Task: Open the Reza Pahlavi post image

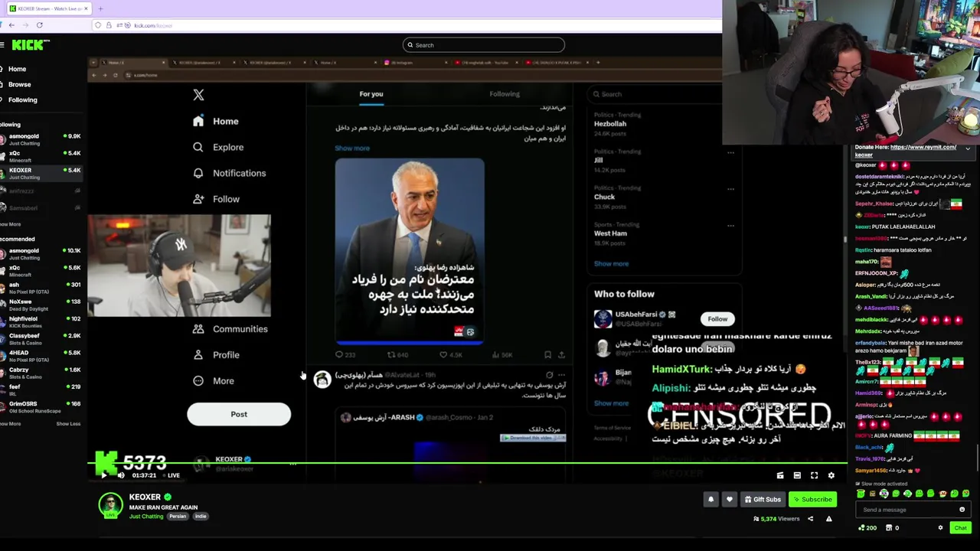Action: tap(410, 251)
